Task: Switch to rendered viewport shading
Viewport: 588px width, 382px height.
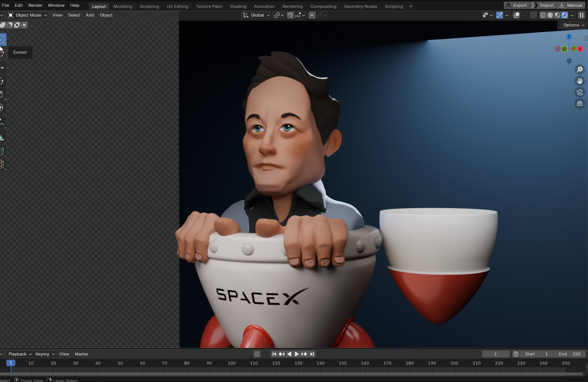Action: (x=565, y=15)
